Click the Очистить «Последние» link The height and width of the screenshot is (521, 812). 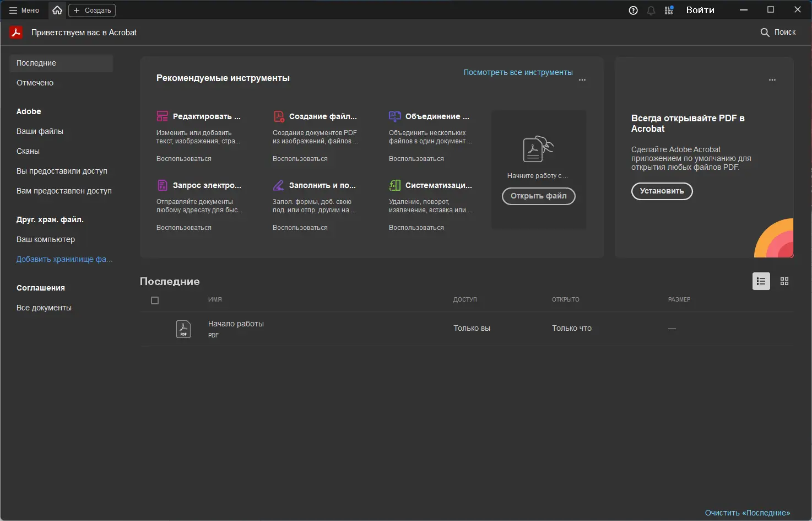point(747,513)
